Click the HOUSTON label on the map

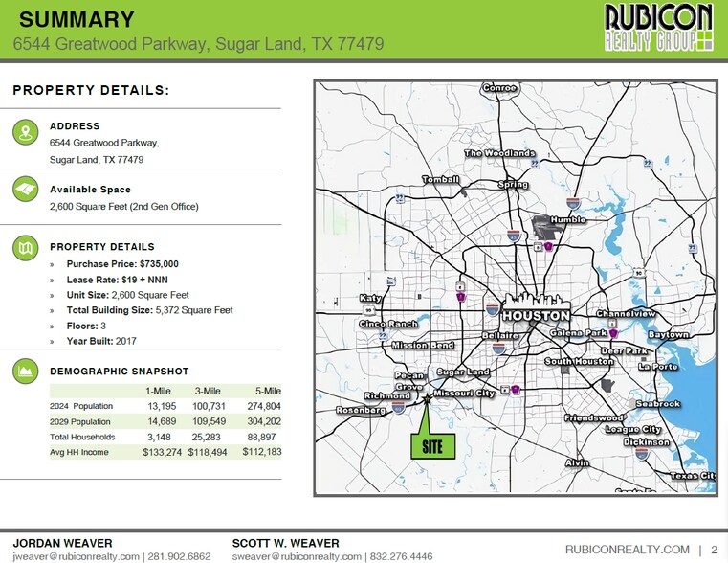536,315
